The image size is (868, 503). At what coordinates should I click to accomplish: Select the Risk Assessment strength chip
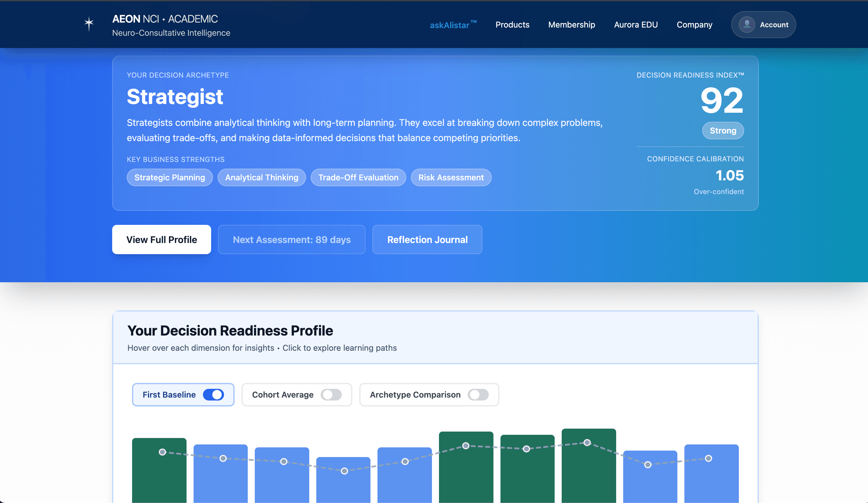451,178
